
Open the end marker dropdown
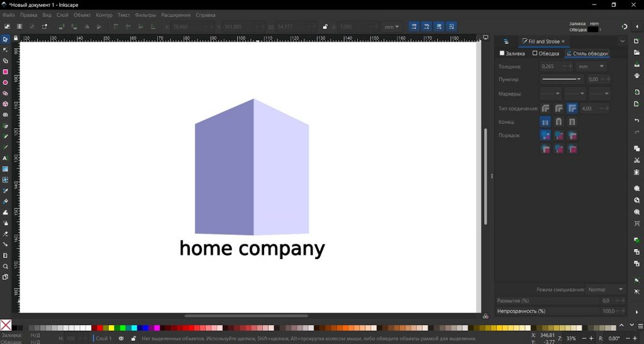point(599,94)
